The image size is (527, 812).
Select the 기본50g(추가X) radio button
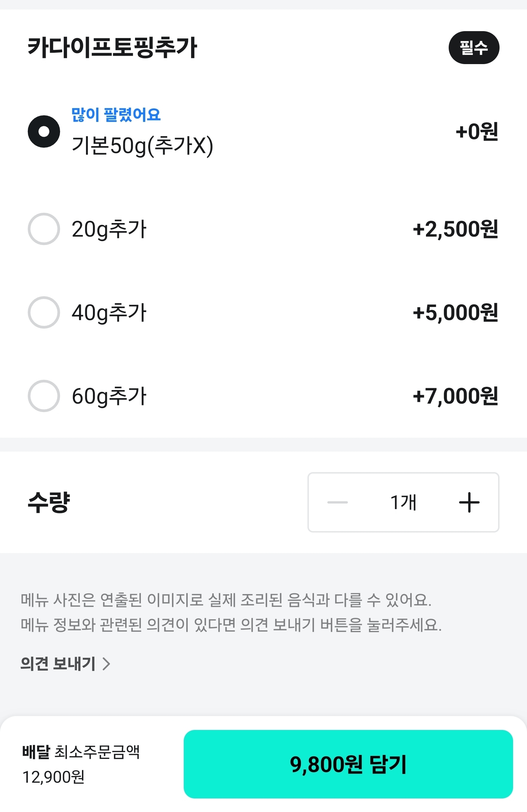point(44,131)
